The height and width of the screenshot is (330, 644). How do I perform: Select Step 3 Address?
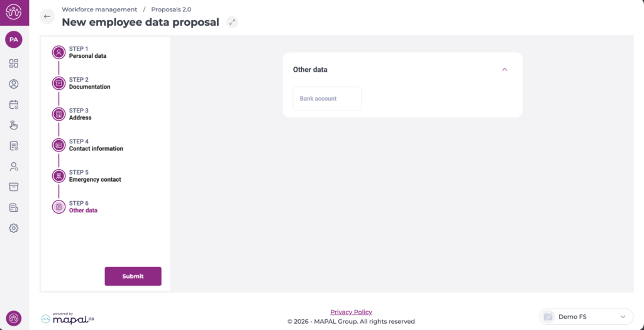80,114
